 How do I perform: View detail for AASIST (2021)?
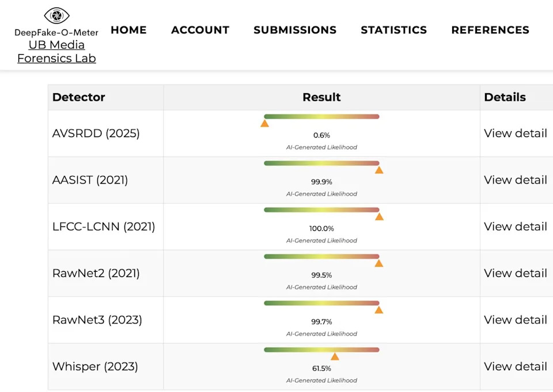(515, 180)
